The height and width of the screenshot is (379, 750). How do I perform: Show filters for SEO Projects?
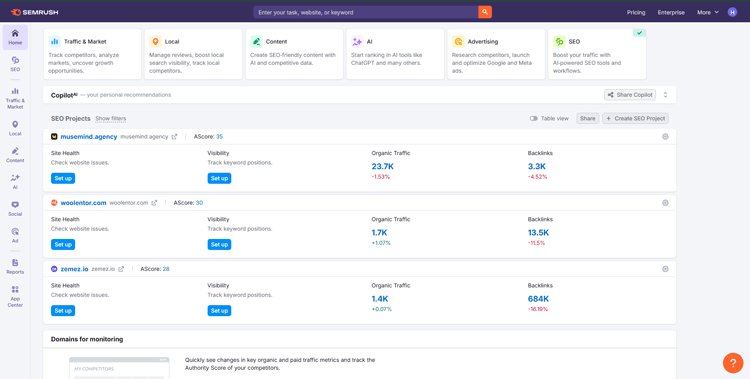click(110, 118)
